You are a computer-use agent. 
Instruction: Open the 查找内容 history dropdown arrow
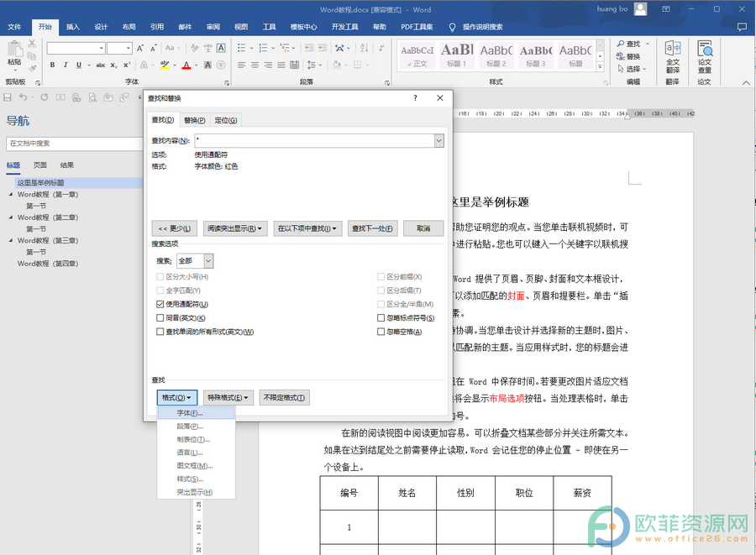(x=438, y=141)
